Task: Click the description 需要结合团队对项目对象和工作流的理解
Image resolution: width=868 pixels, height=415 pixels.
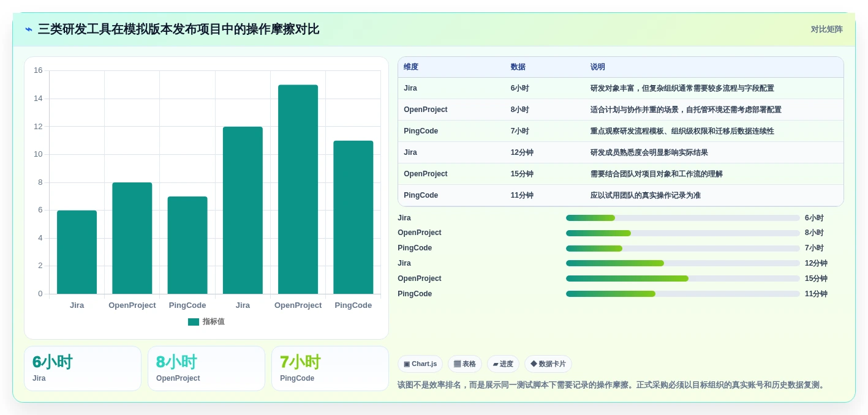Action: click(656, 174)
